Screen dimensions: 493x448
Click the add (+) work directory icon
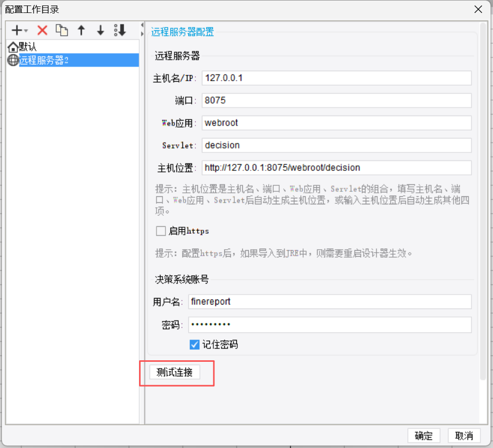coord(16,30)
